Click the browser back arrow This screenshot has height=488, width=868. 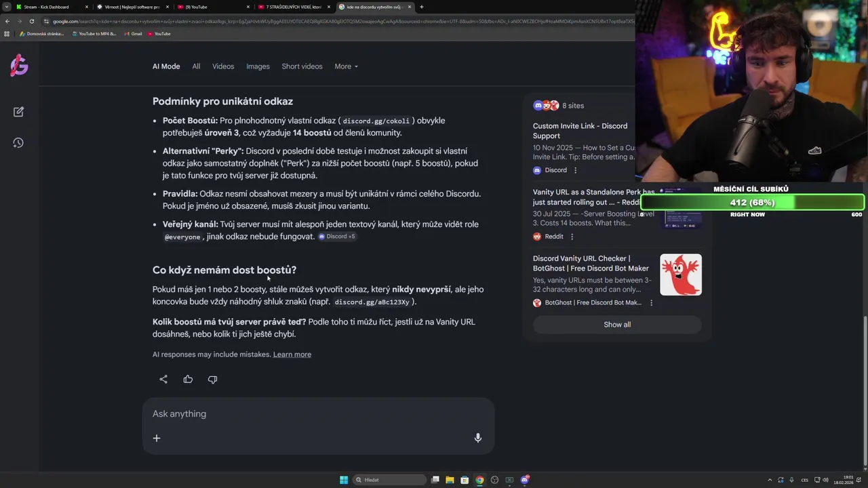coord(7,21)
